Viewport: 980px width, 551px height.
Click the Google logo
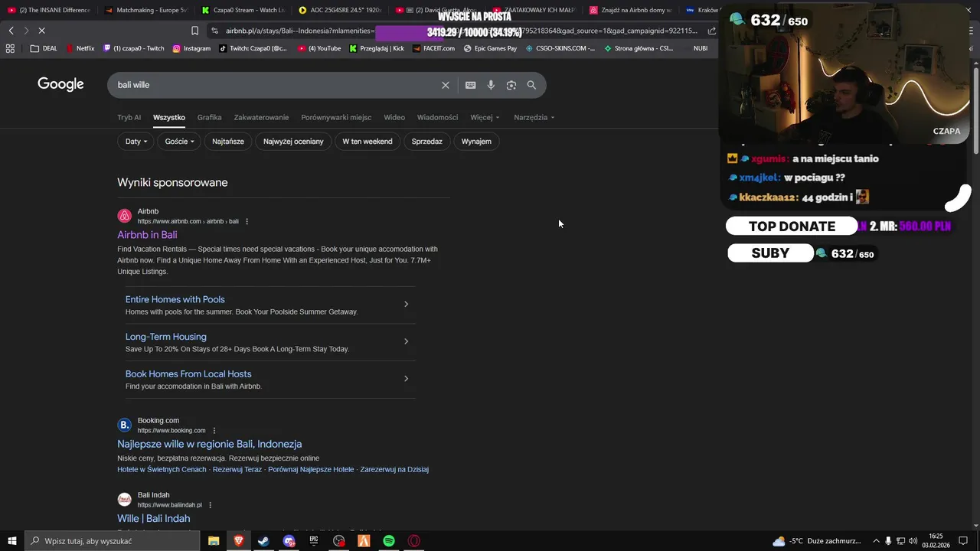[x=60, y=84]
